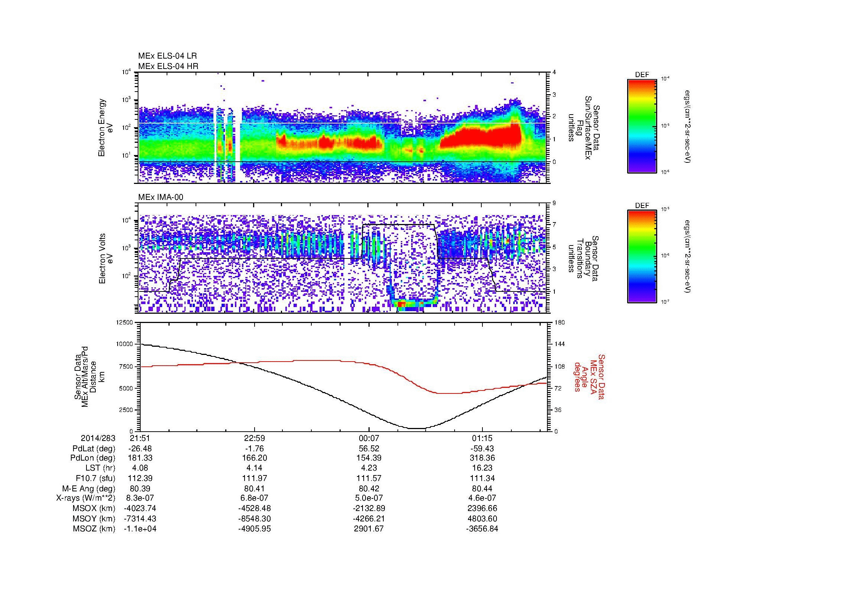The width and height of the screenshot is (868, 613).
Task: Click the '01:15' time tick label
Action: pyautogui.click(x=482, y=438)
